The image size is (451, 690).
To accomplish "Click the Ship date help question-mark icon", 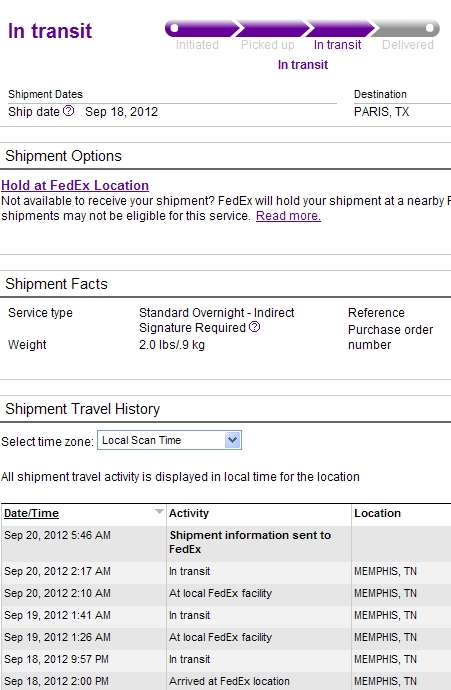I will click(x=69, y=110).
